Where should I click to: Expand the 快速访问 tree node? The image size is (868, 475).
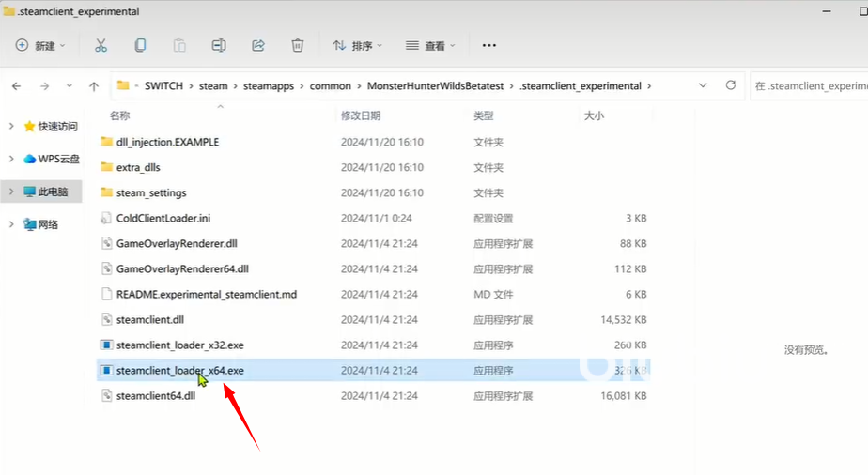tap(11, 127)
